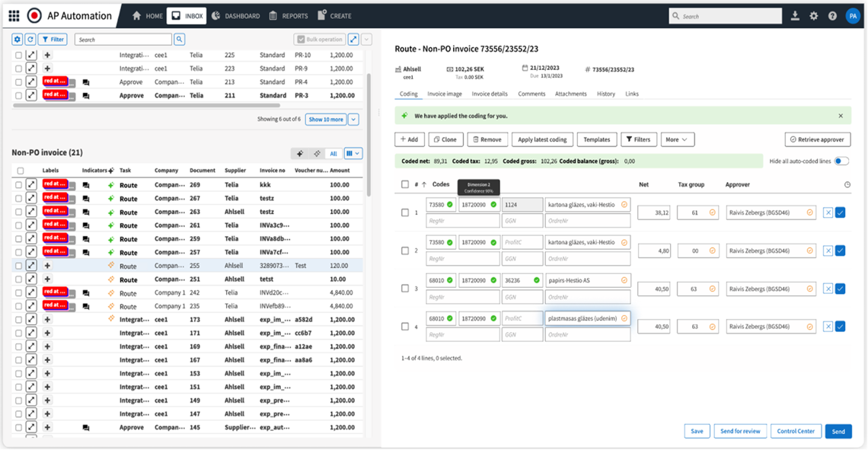Screen dimensions: 868x450
Task: Open the Dashboard section in top navigation
Action: (x=235, y=14)
